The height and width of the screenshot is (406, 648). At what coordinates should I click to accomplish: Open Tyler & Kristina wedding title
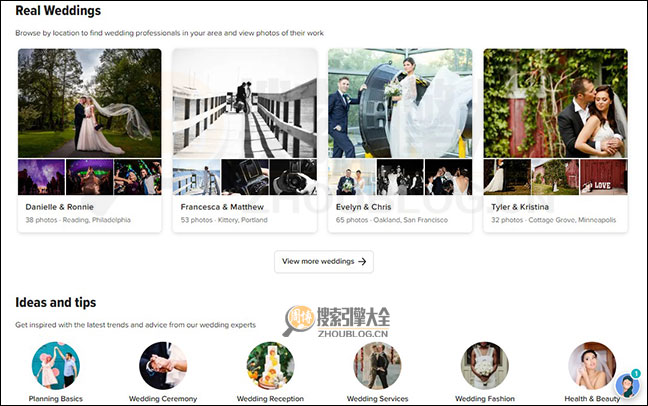[x=522, y=207]
